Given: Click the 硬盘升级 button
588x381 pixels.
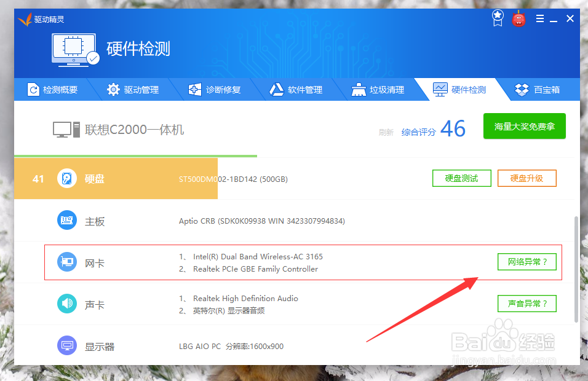Looking at the screenshot, I should point(526,178).
